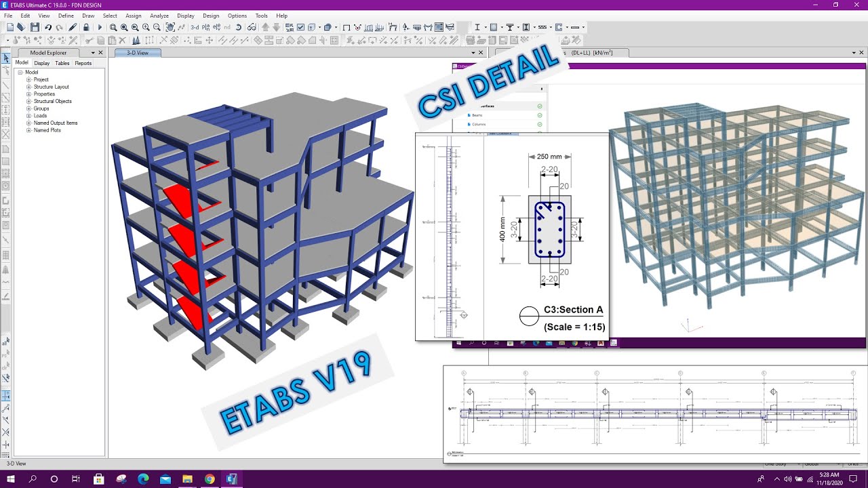This screenshot has width=868, height=488.
Task: Open Windows taskbar search
Action: click(33, 479)
